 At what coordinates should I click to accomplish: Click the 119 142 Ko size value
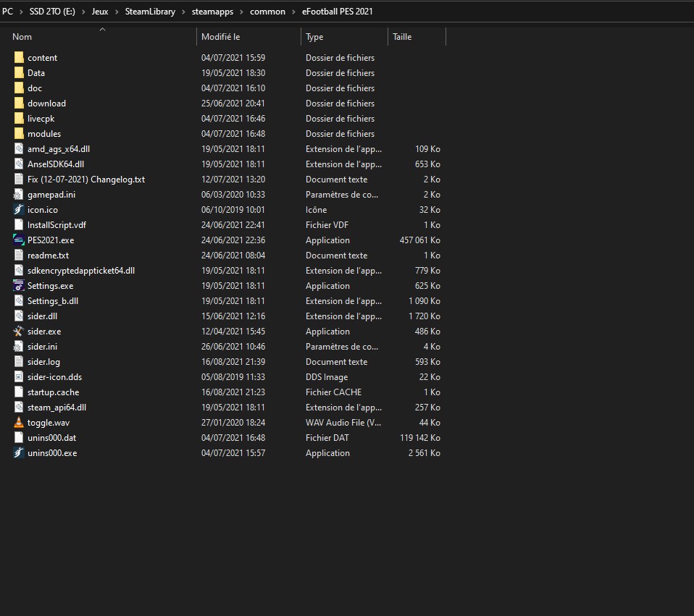[420, 437]
